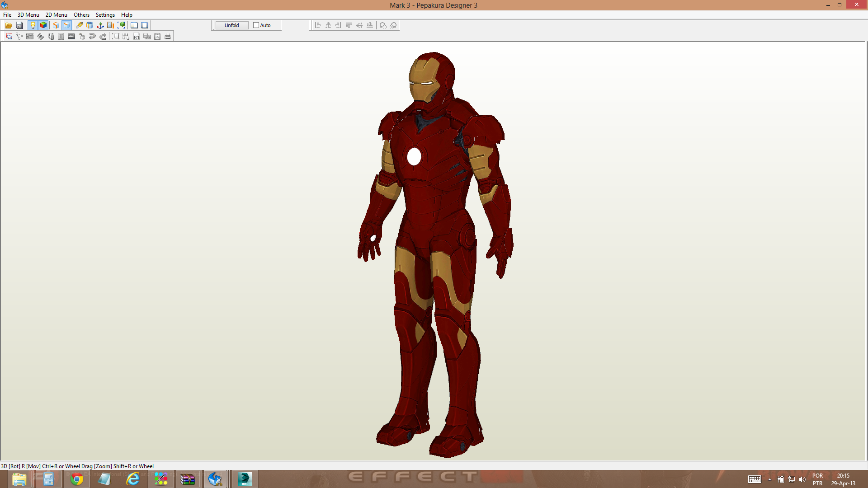Toggle the light bulb lighting icon
868x488 pixels.
click(x=33, y=25)
